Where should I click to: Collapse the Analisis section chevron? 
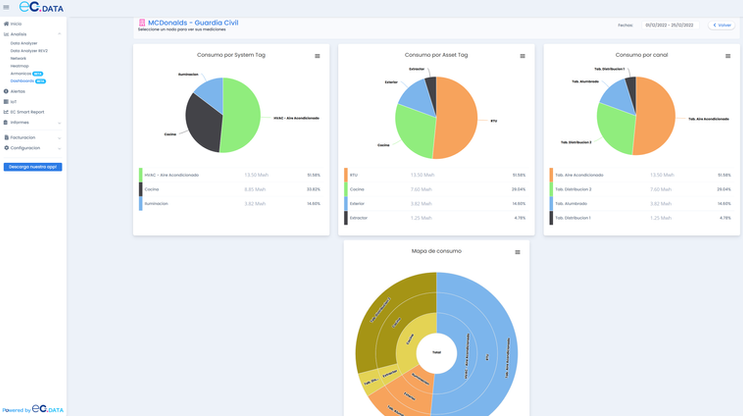click(59, 34)
